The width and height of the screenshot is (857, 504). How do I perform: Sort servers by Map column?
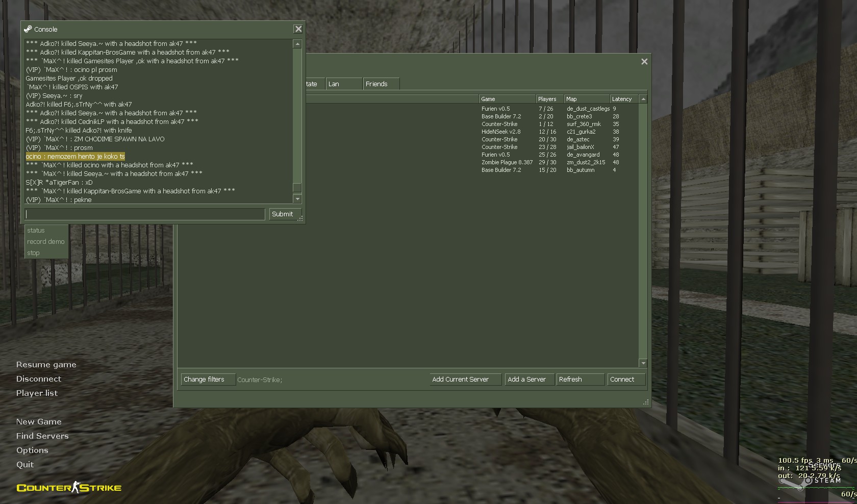pyautogui.click(x=587, y=99)
